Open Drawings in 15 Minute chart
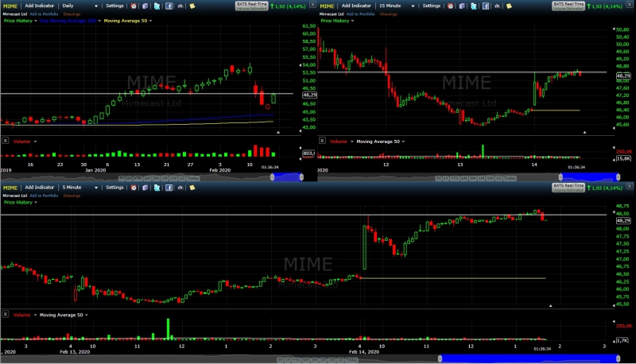Screen dimensions: 636x364 tap(389, 14)
